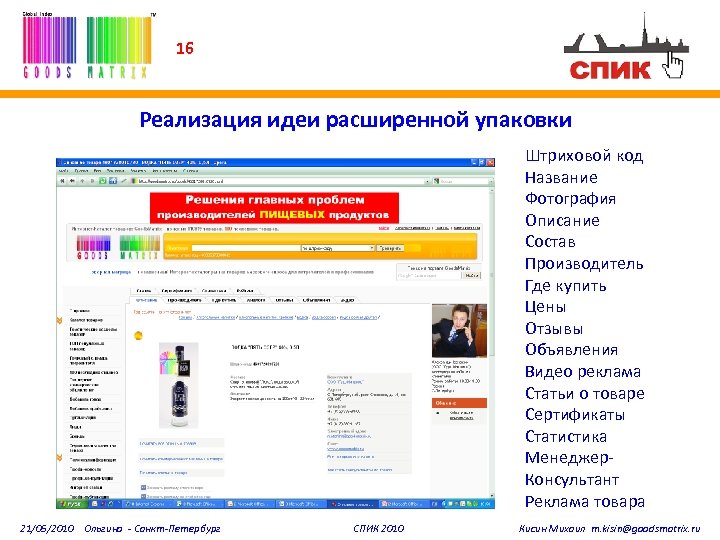Screen dimensions: 720x540
Task: Click the green reload icon in browser toolbar
Action: pos(103,181)
